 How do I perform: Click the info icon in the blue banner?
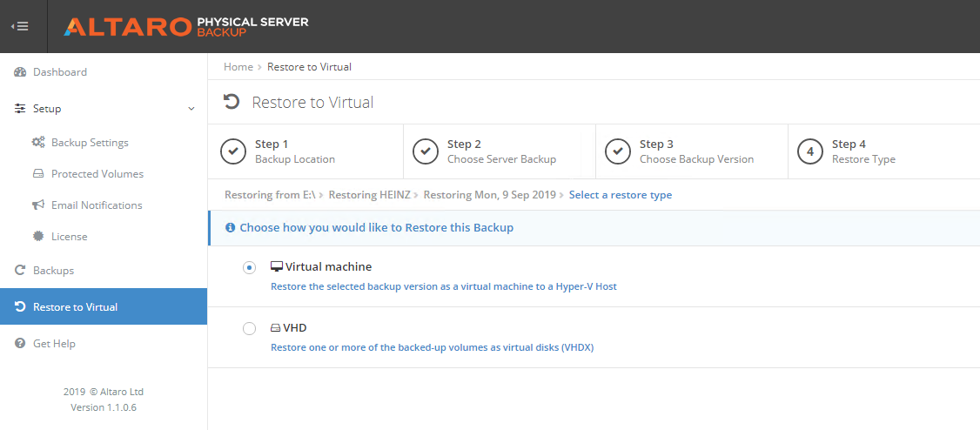click(230, 228)
